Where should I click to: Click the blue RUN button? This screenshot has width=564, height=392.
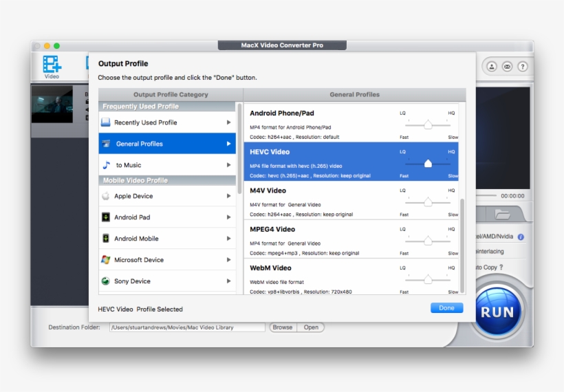coord(497,312)
